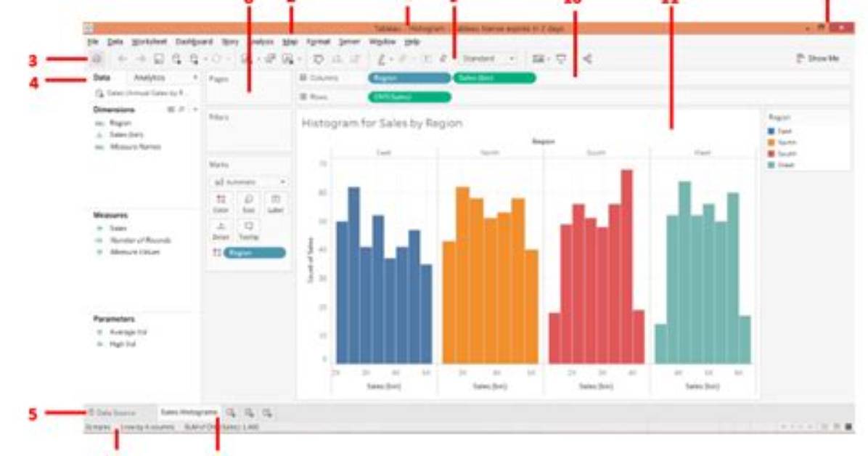Click the show sheet sorter icon in status bar
Image resolution: width=868 pixels, height=456 pixels.
[825, 427]
